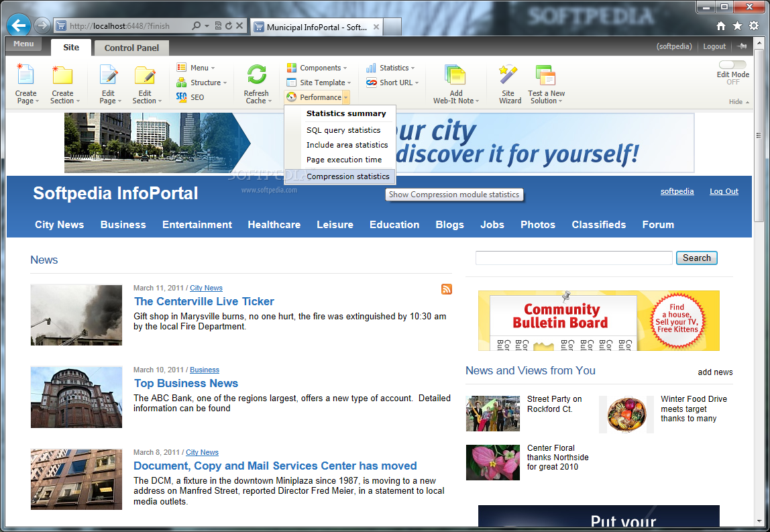The height and width of the screenshot is (532, 770).
Task: Switch to the Site tab
Action: click(x=70, y=47)
